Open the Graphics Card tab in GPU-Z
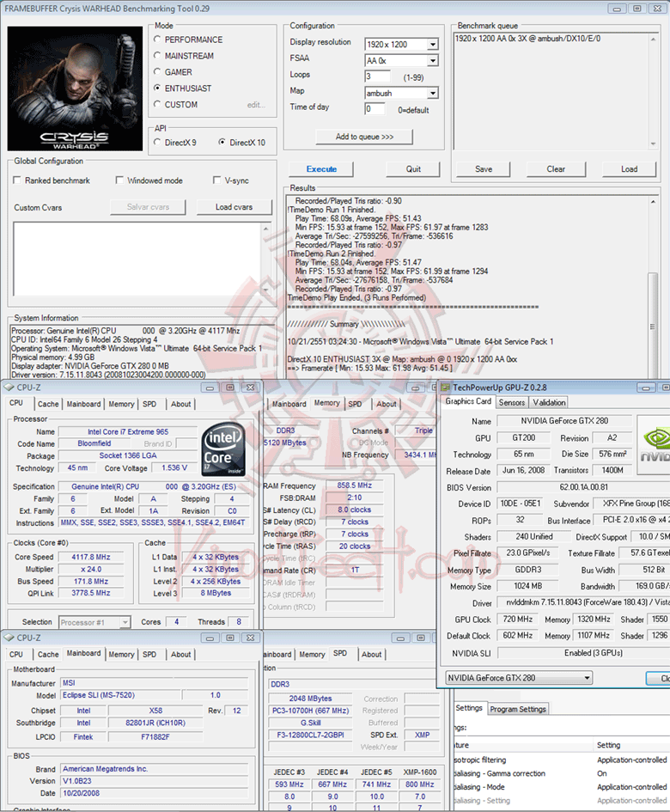The image size is (670, 812). click(x=468, y=401)
